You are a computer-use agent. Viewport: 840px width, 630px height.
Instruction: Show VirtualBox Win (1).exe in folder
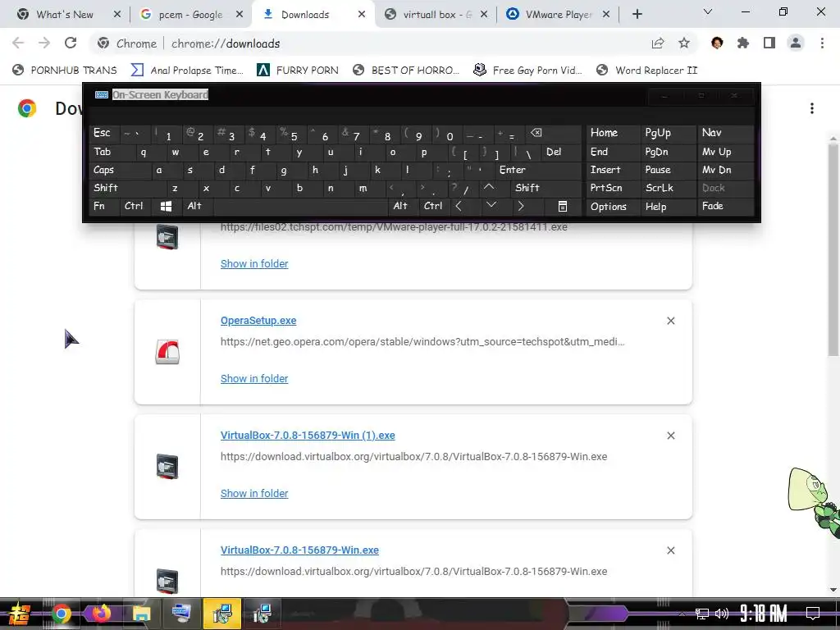point(254,493)
